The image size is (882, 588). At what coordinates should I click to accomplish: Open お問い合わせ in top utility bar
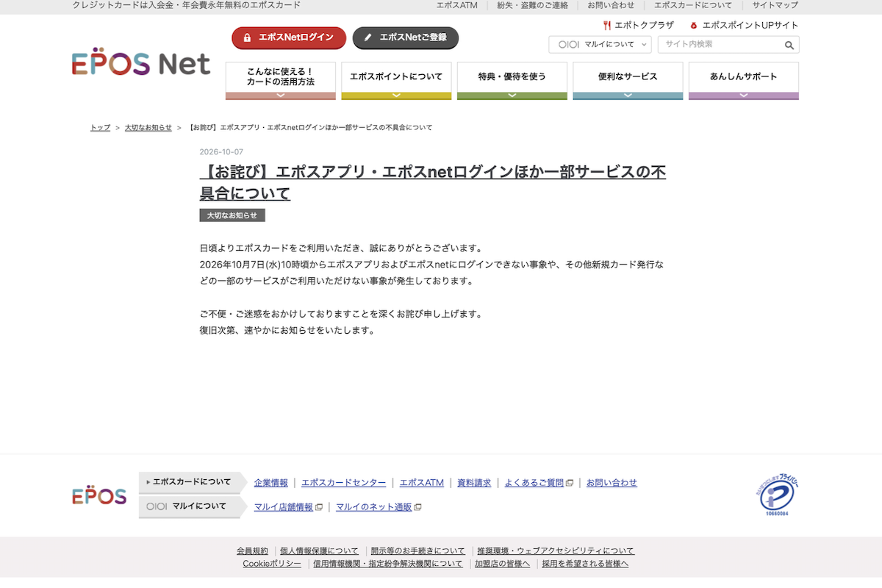click(x=611, y=5)
